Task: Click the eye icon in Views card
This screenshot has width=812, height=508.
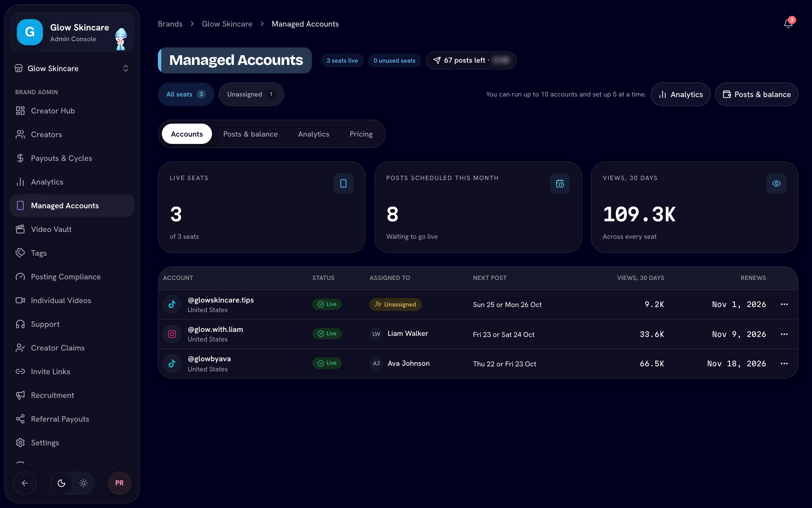Action: [x=776, y=183]
